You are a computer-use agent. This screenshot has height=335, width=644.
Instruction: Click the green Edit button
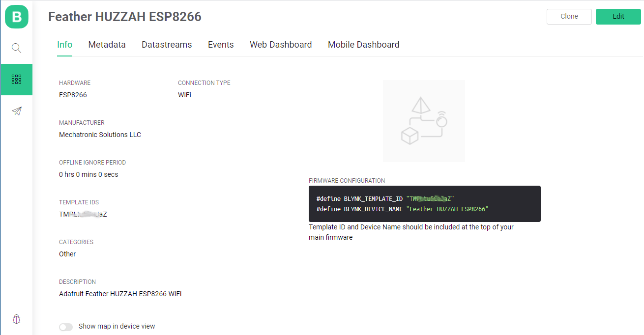[618, 17]
